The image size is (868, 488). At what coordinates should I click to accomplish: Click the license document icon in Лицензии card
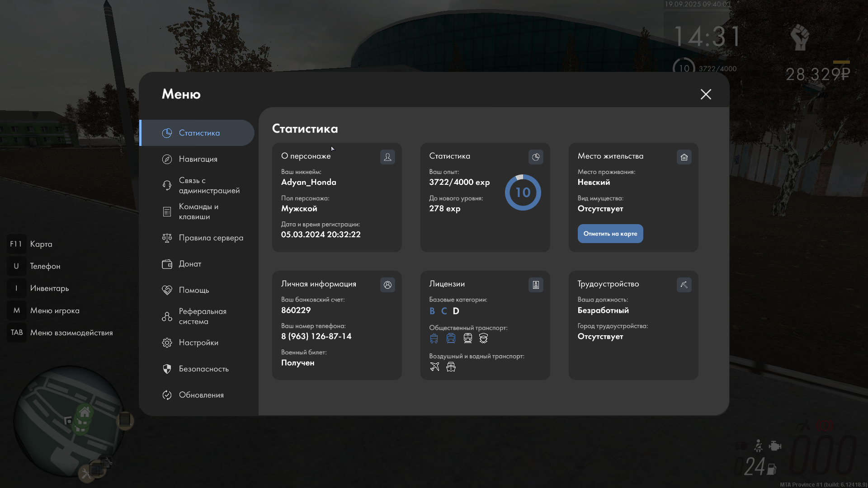pos(536,285)
